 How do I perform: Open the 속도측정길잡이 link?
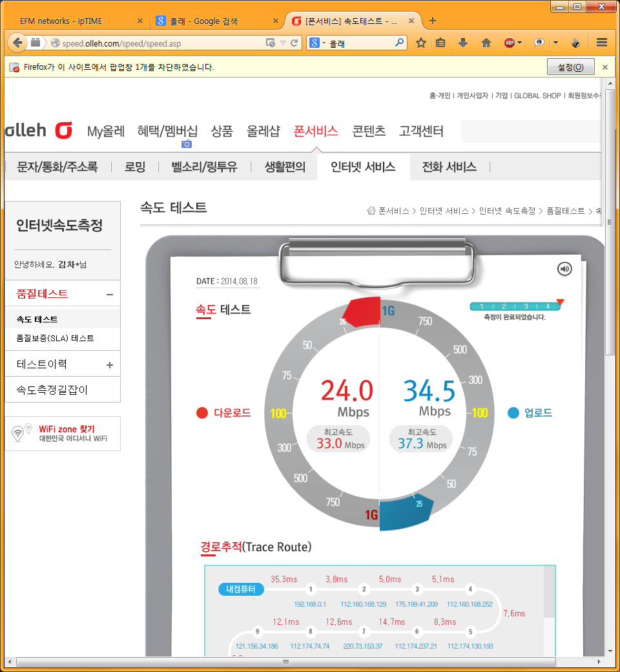click(52, 390)
